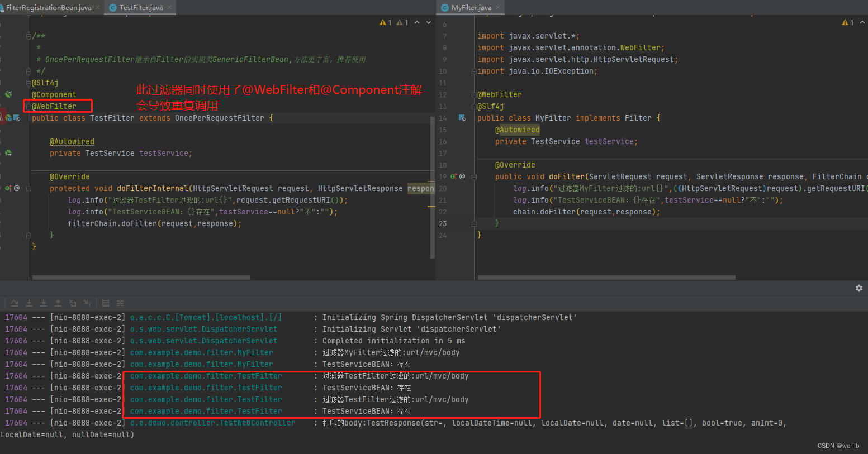Click the first warning indicator in TestFilter editor
This screenshot has width=868, height=454.
[x=386, y=22]
